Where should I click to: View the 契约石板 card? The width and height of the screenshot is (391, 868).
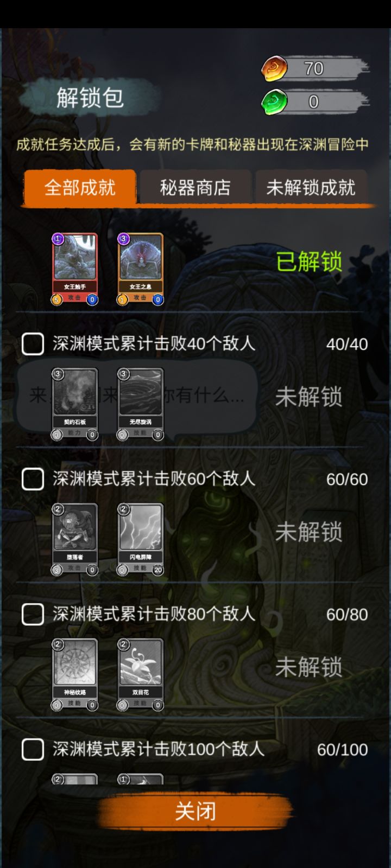click(74, 404)
